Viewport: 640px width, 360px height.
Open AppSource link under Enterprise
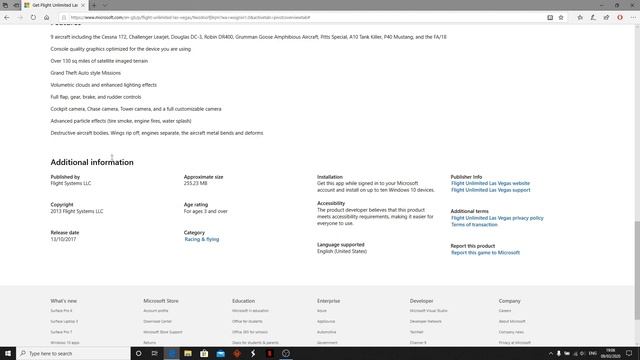pos(326,321)
